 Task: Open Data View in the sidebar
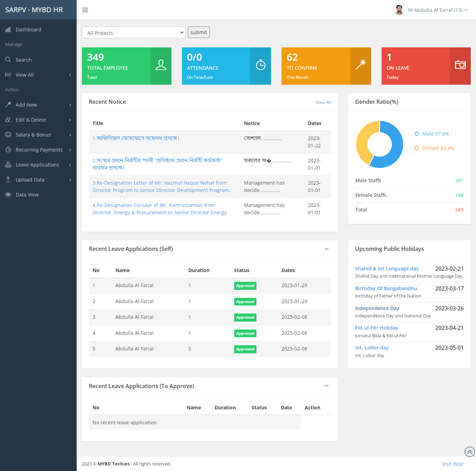[x=27, y=195]
